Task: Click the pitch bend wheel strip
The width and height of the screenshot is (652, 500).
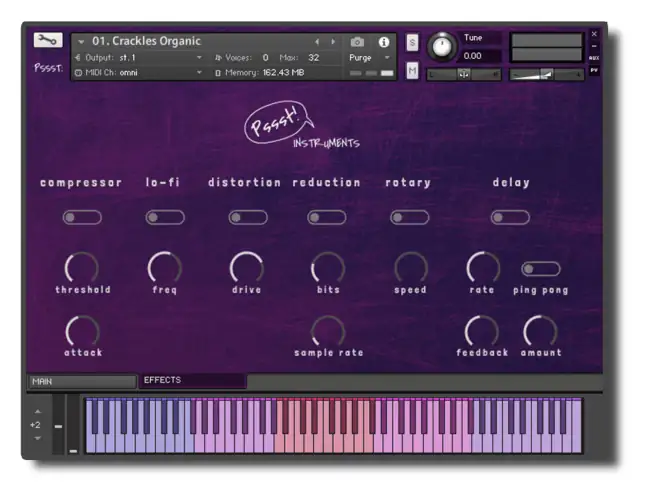Action: click(x=58, y=424)
